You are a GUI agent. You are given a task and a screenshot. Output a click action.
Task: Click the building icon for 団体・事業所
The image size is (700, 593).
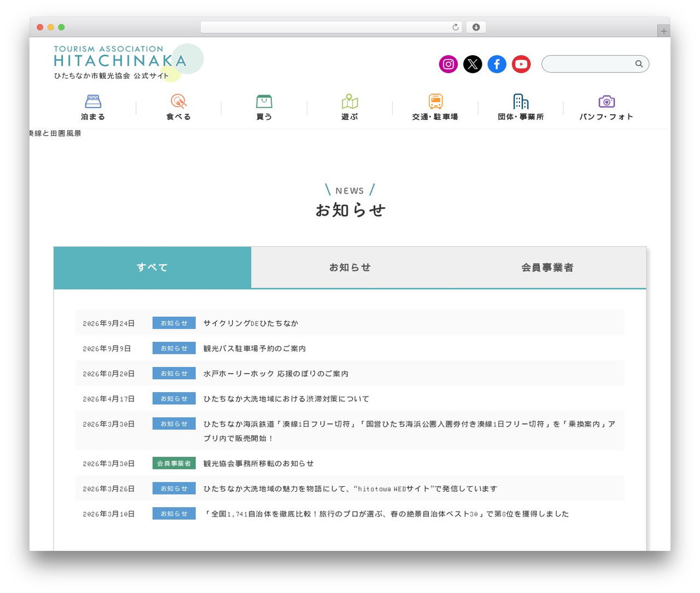[x=521, y=101]
